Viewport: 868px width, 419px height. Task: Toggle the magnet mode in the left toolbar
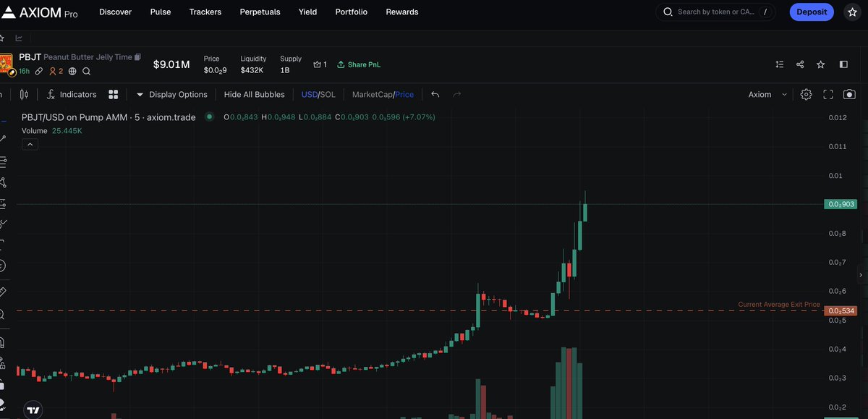pos(2,342)
